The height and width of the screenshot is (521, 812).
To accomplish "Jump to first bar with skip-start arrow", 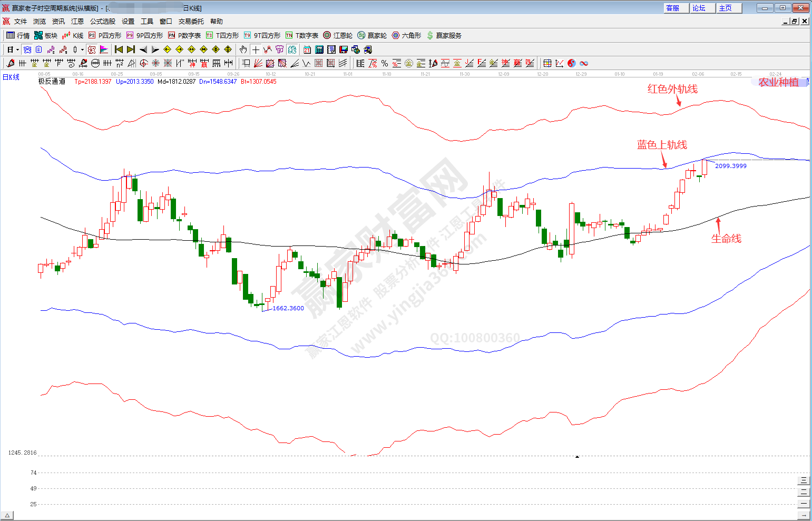I will tap(119, 50).
